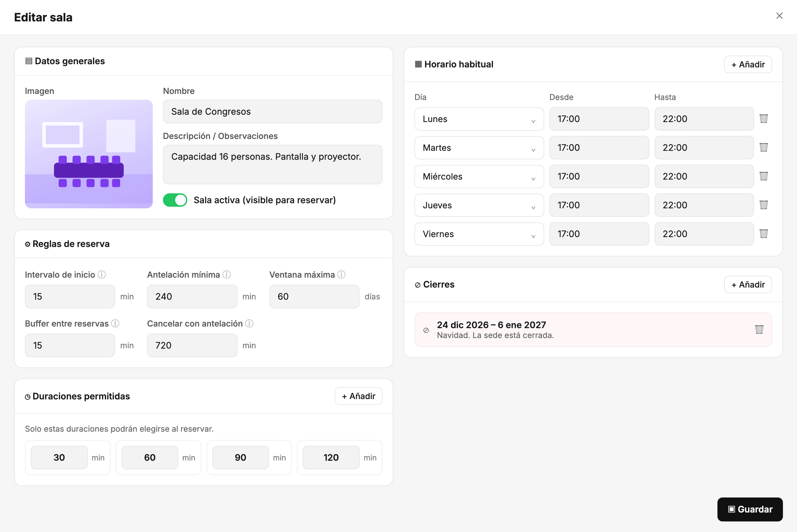The image size is (797, 532).
Task: Focus the Nombre field Sala de Congresos
Action: (273, 112)
